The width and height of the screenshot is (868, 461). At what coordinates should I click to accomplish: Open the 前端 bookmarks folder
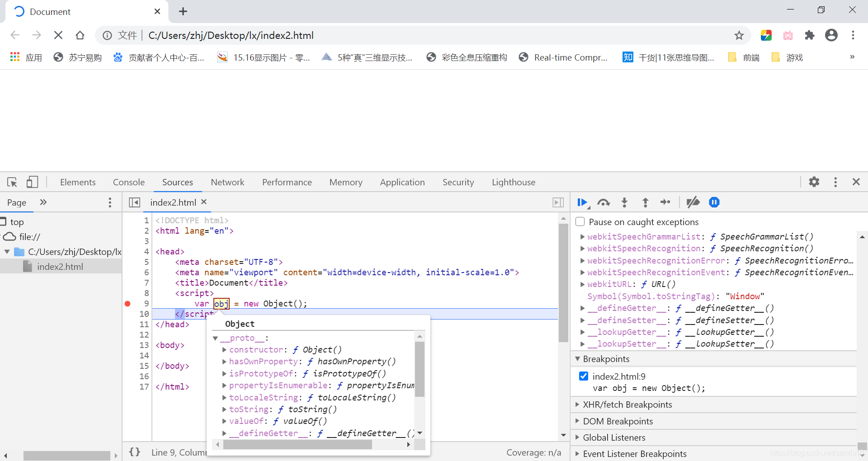click(744, 57)
